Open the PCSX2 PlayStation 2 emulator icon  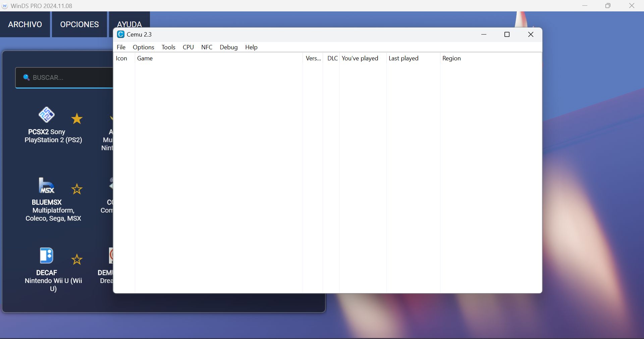[x=47, y=115]
